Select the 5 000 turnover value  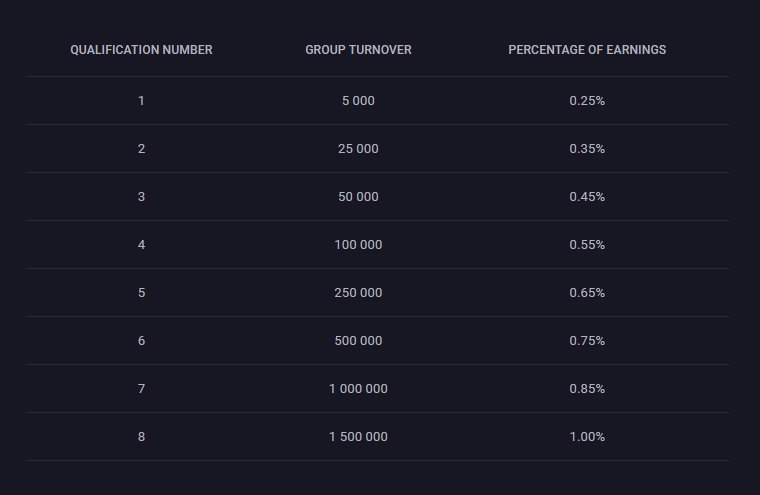pyautogui.click(x=358, y=101)
